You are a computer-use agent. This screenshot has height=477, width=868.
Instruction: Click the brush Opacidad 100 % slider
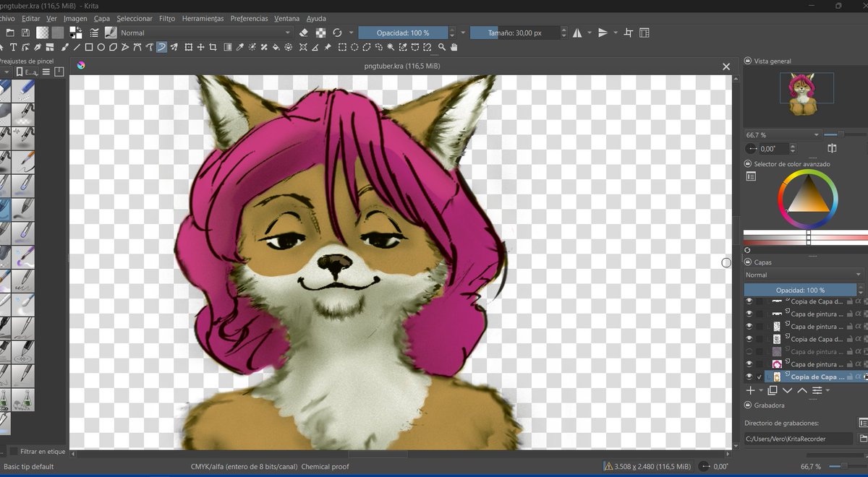(402, 33)
